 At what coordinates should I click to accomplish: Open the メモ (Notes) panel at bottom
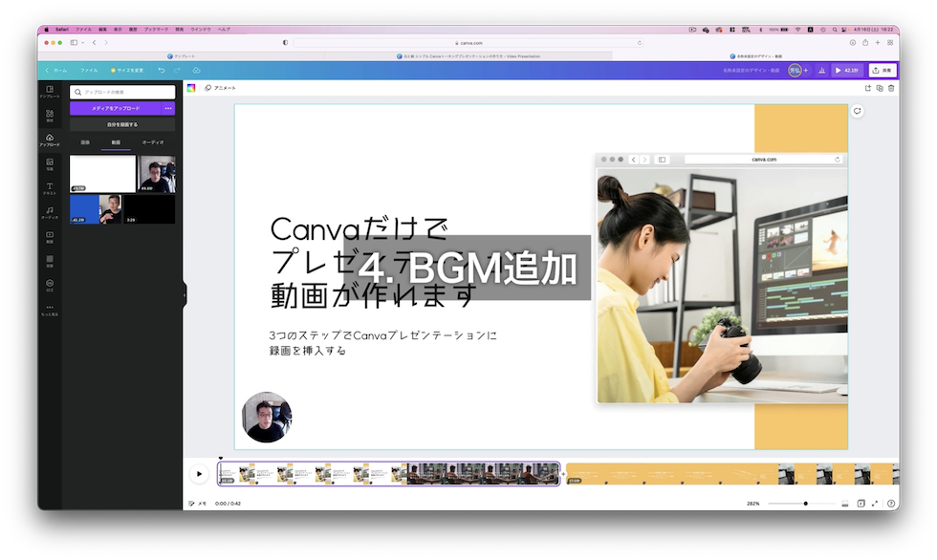tap(198, 501)
